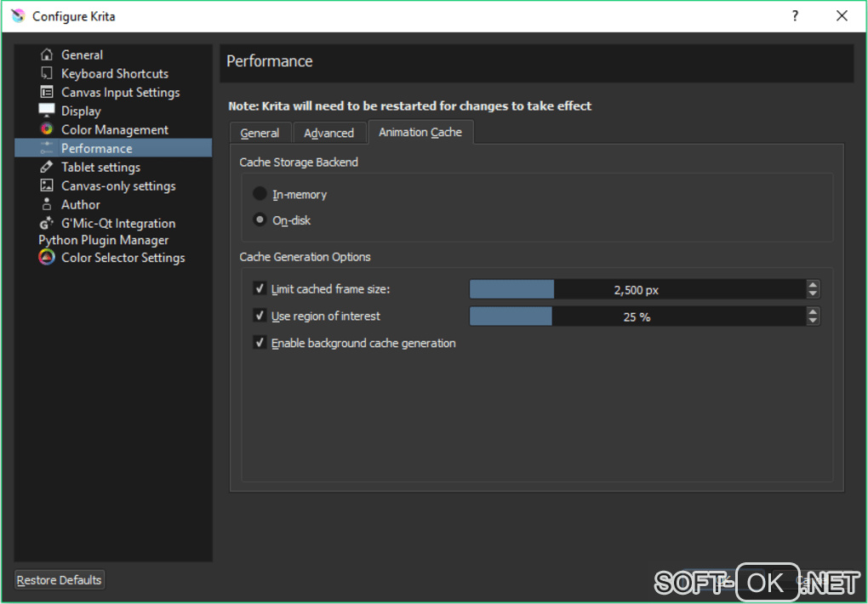Close the Configure Krita dialog

coord(842,16)
